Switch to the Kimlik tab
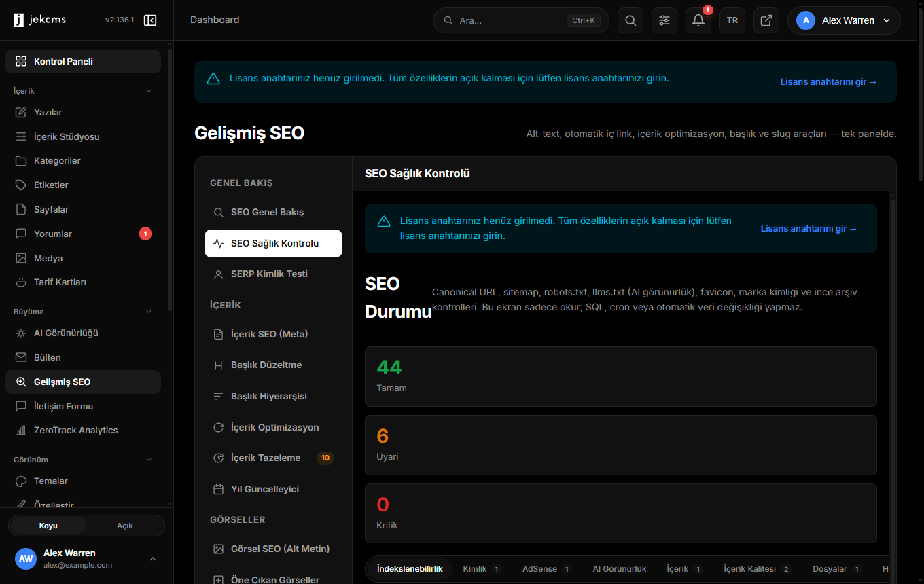The height and width of the screenshot is (584, 924). pyautogui.click(x=482, y=569)
